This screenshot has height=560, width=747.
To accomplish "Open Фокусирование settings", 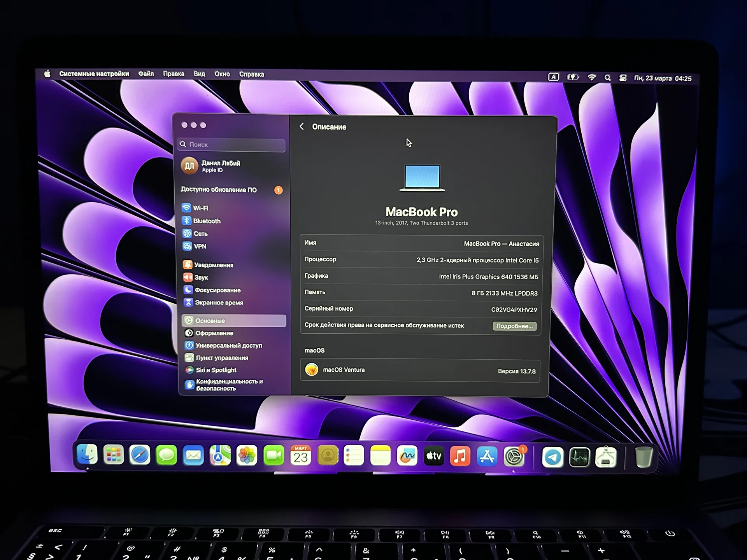I will [212, 290].
